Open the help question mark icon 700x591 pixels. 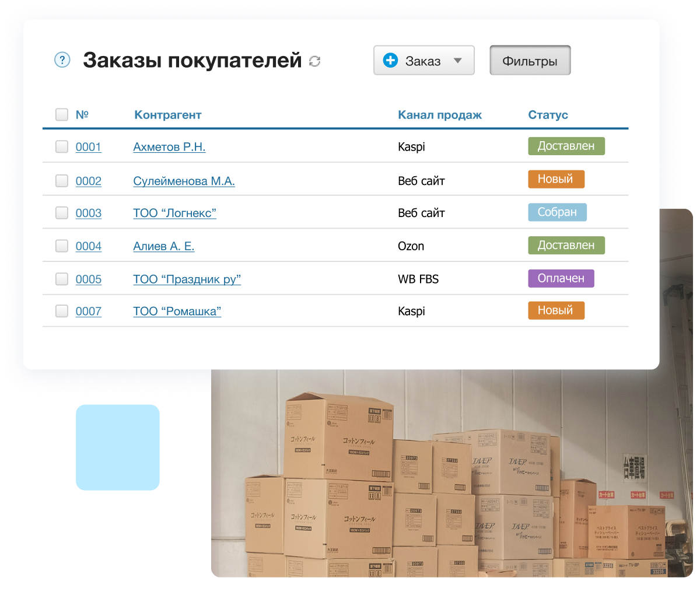pyautogui.click(x=62, y=60)
